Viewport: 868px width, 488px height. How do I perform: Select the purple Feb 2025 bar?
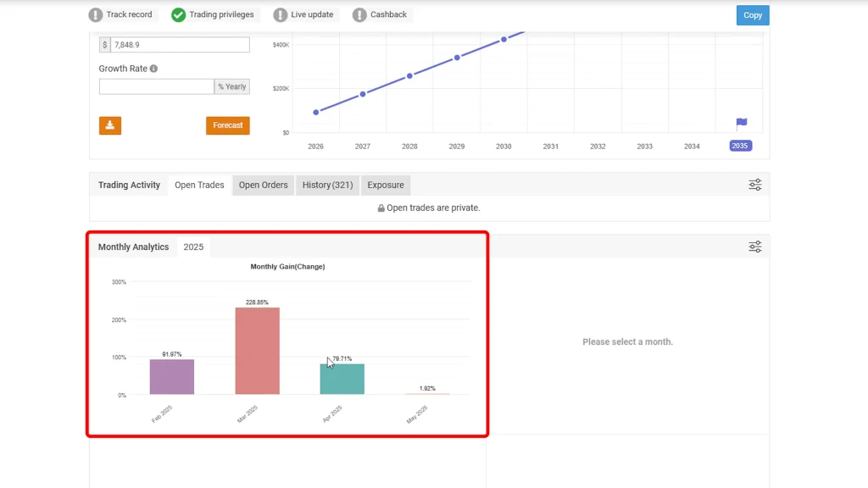[172, 376]
